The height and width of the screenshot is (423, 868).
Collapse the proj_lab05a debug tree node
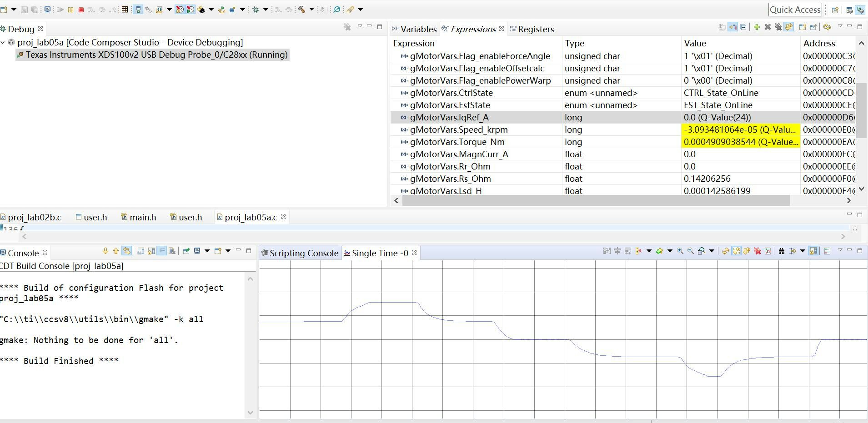point(3,43)
